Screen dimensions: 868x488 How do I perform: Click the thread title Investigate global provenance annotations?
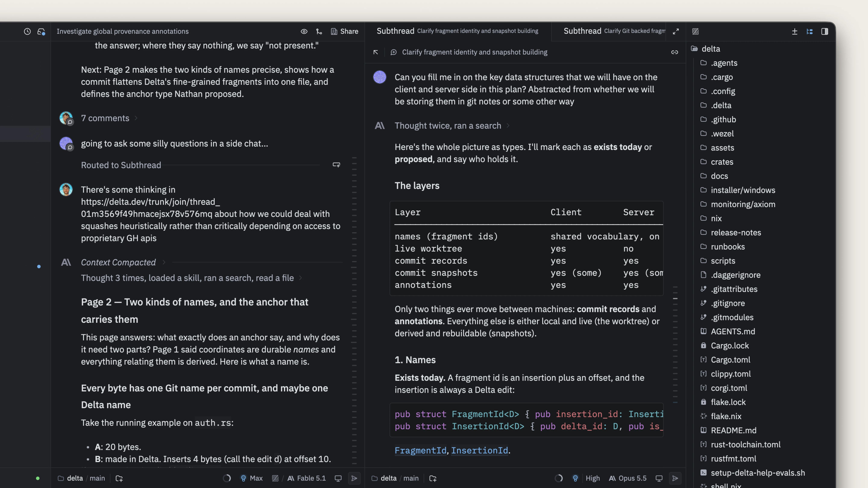[123, 31]
